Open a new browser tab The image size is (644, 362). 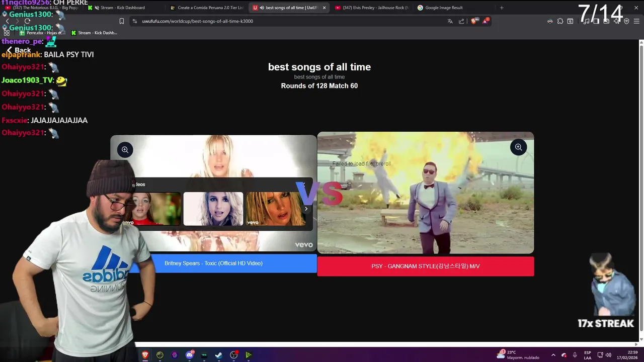point(502,8)
